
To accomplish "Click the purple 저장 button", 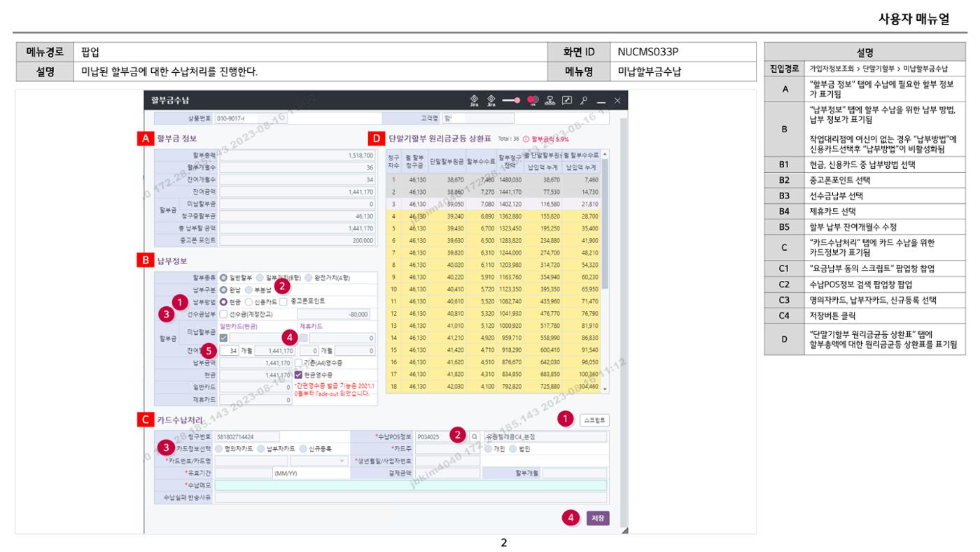I will 598,518.
